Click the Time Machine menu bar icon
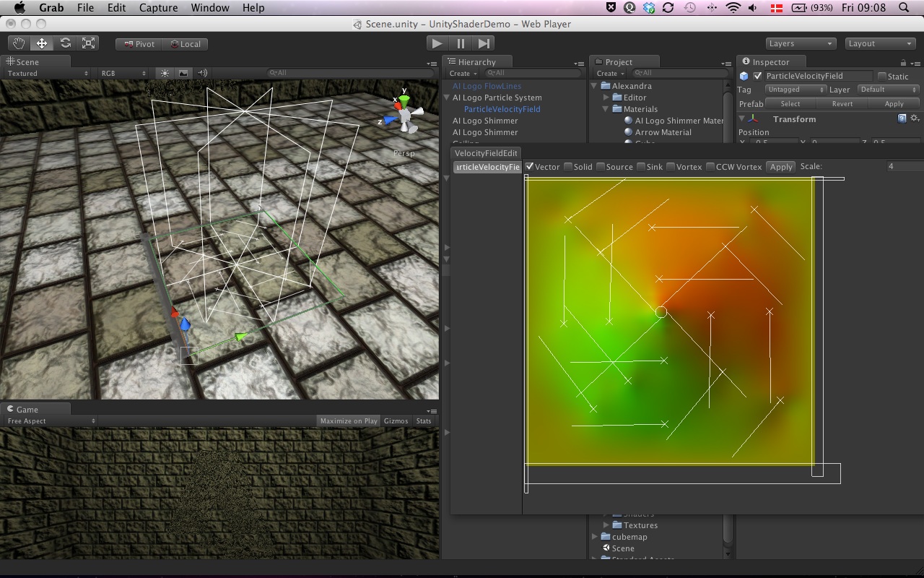The image size is (924, 578). click(690, 7)
